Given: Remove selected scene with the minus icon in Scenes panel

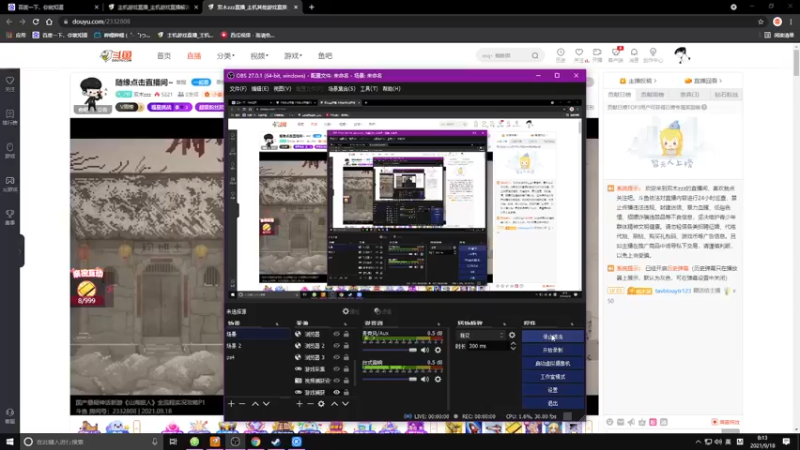Looking at the screenshot, I should (242, 404).
